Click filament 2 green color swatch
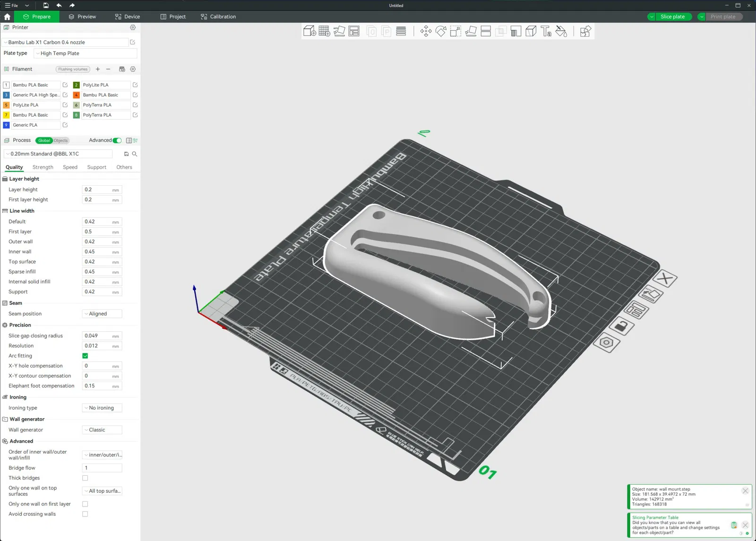The image size is (756, 541). (x=76, y=85)
